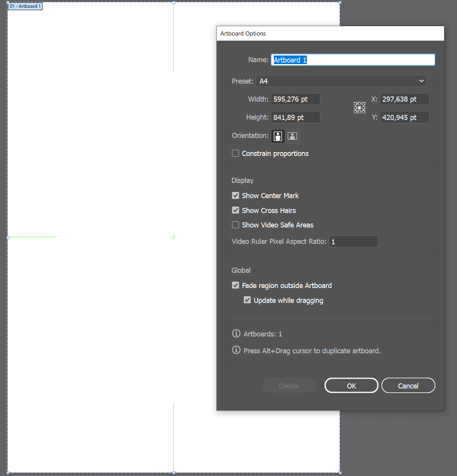The image size is (457, 476).
Task: Toggle Show Cross Hairs off
Action: coord(236,210)
